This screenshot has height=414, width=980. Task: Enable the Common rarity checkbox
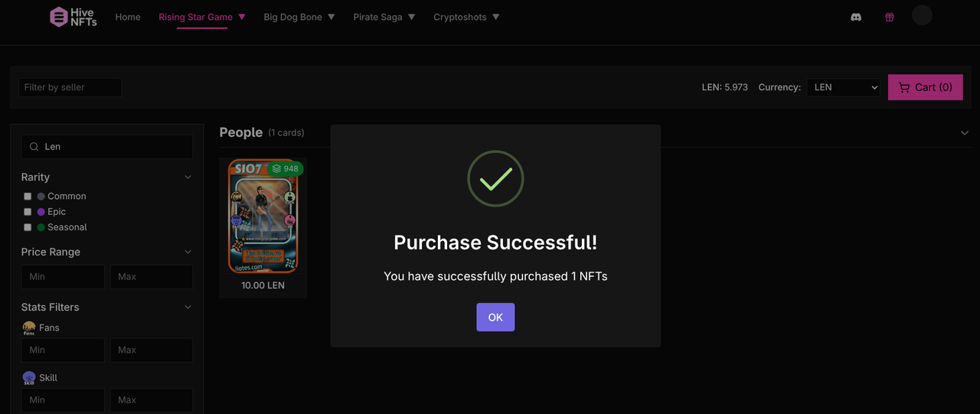tap(28, 197)
